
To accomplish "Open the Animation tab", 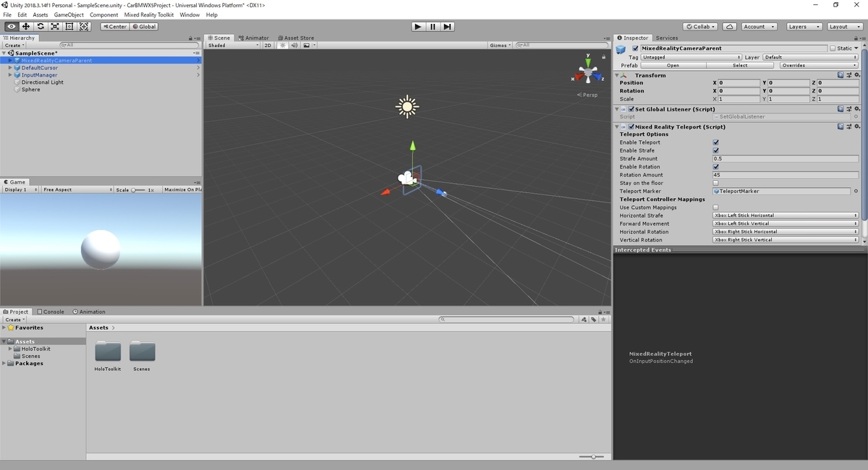I will [88, 312].
